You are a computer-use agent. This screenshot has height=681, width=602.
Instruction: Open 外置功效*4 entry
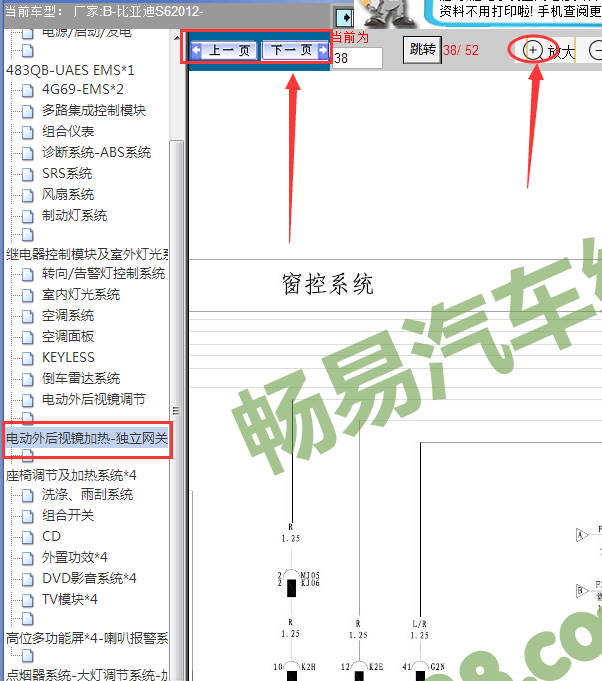[x=75, y=557]
